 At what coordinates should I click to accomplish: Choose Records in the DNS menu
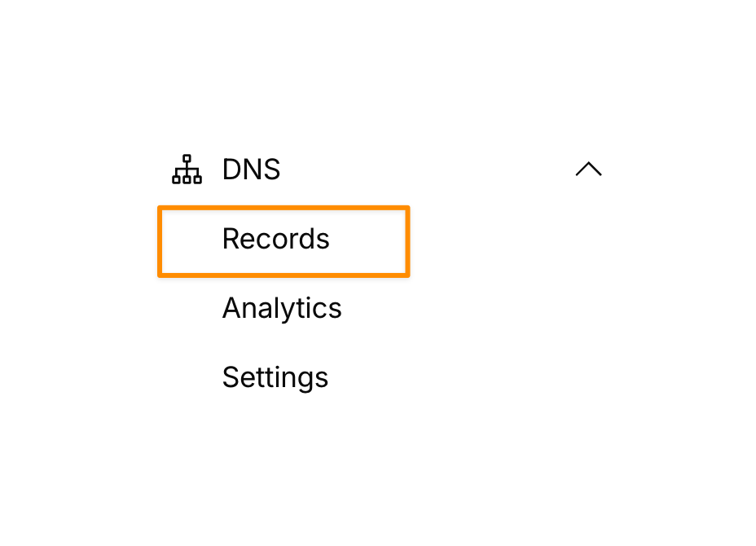276,240
